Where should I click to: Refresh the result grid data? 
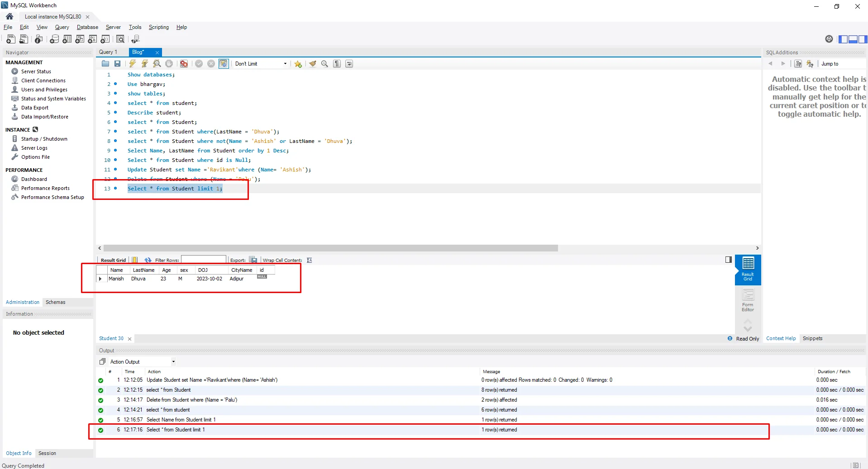point(148,260)
